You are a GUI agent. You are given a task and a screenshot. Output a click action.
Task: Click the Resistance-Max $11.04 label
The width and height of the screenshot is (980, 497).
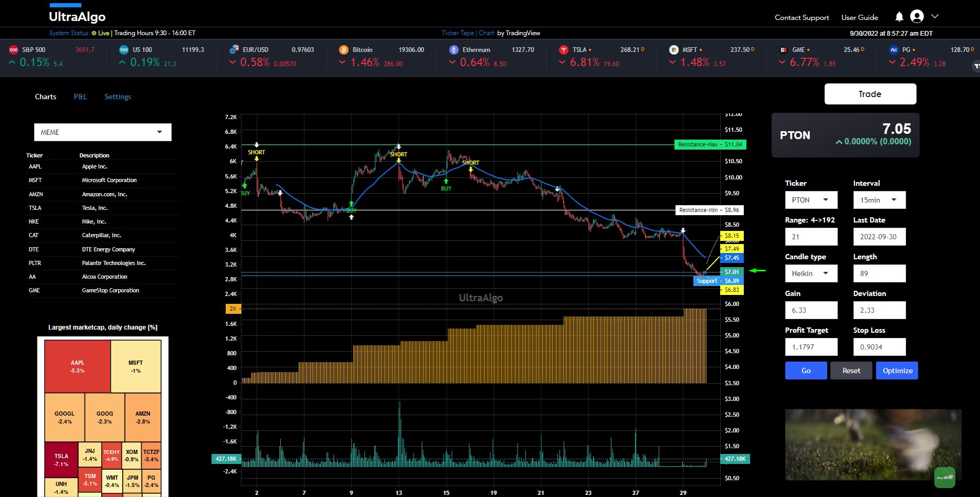(x=710, y=144)
